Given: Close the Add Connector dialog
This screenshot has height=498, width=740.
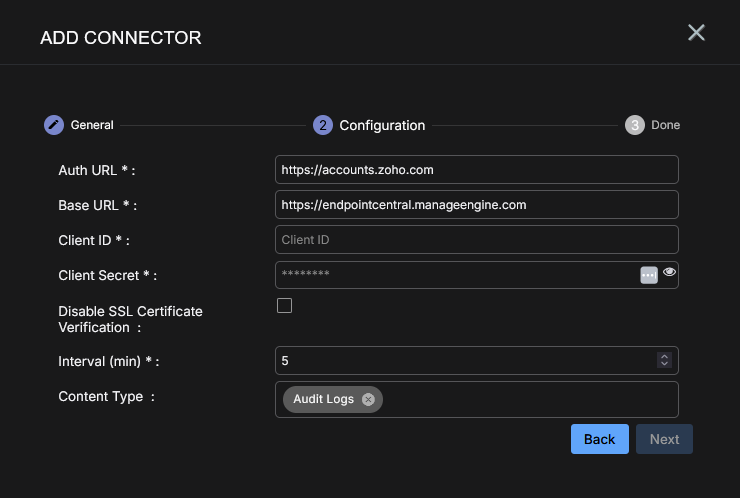Looking at the screenshot, I should click(697, 33).
